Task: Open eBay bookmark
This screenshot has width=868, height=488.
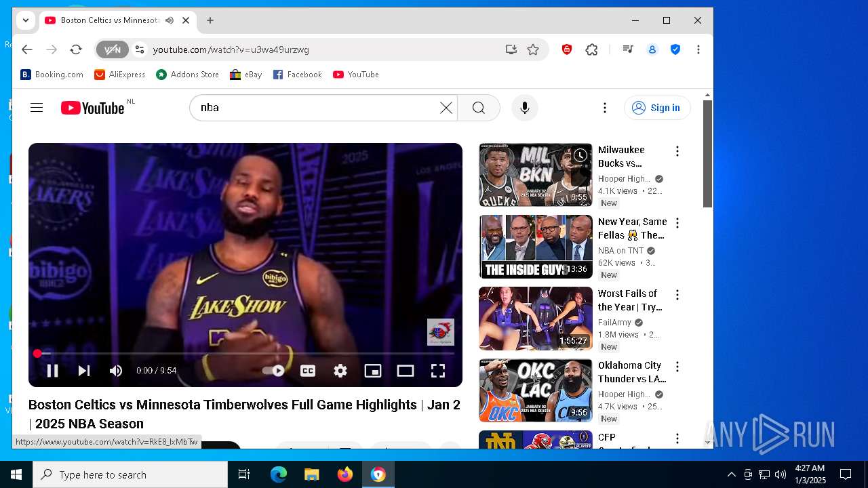Action: 245,75
